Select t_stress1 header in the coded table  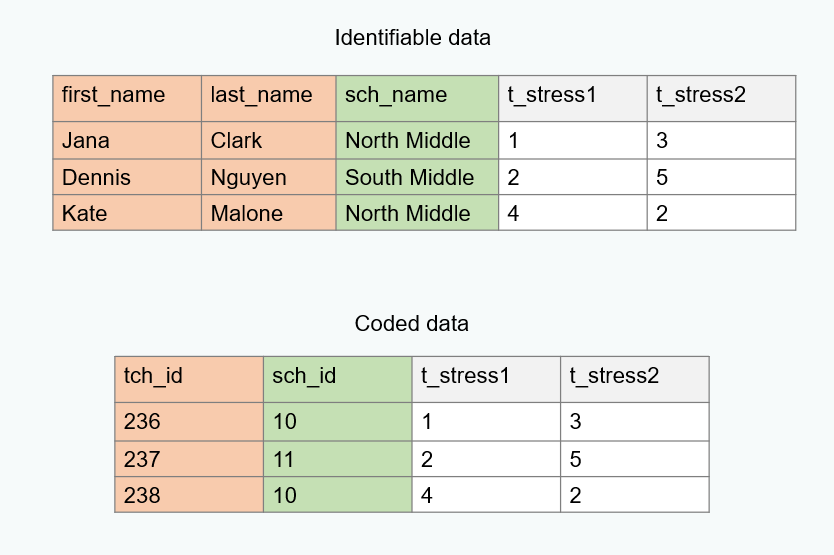coord(485,378)
